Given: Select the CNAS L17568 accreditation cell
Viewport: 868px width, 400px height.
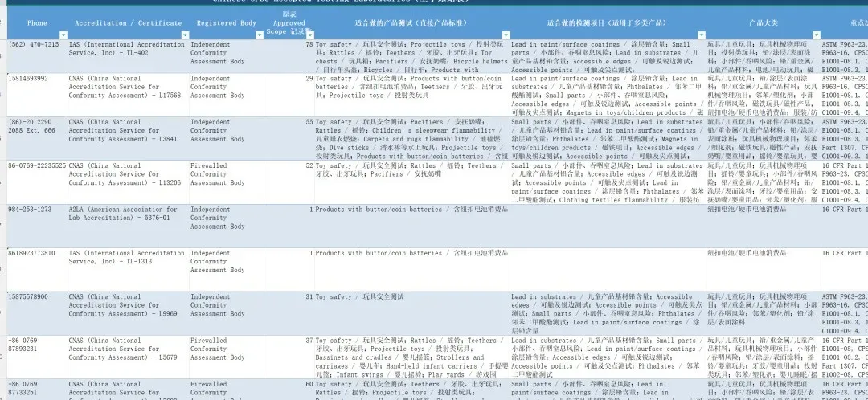Looking at the screenshot, I should pyautogui.click(x=129, y=95).
